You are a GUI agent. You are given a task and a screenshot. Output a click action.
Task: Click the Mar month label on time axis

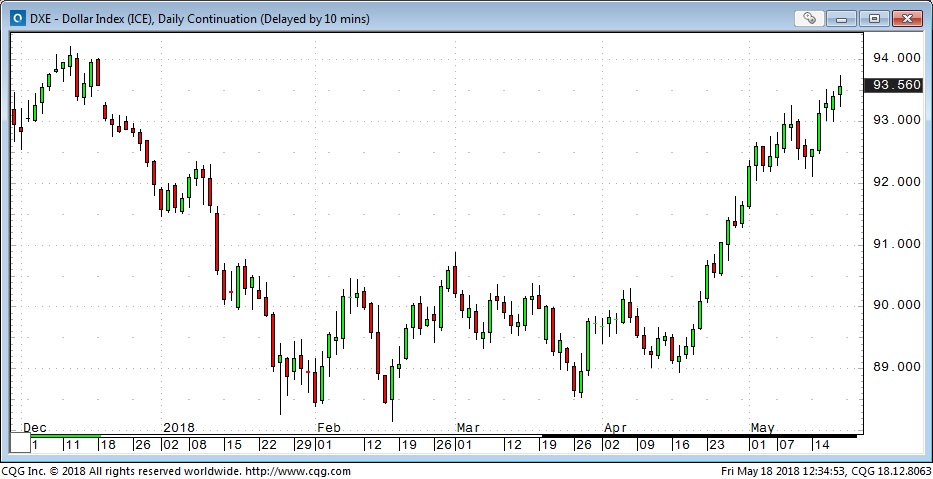[x=468, y=427]
